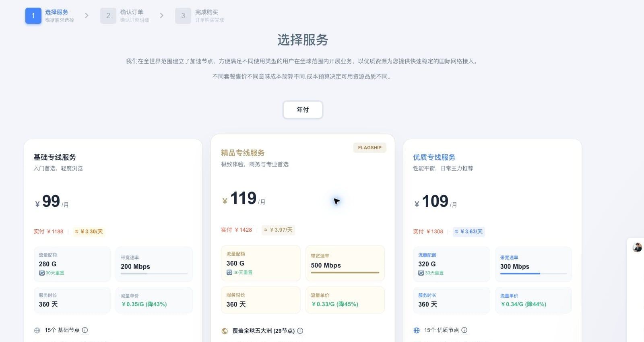Click the 基础专线服务 plan title
The image size is (644, 342).
pos(55,157)
